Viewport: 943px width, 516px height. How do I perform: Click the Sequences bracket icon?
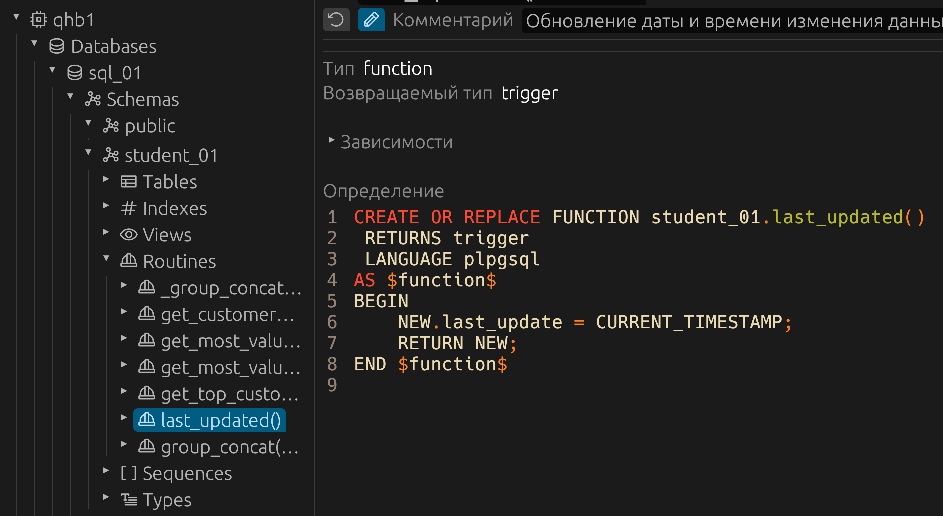[x=129, y=474]
